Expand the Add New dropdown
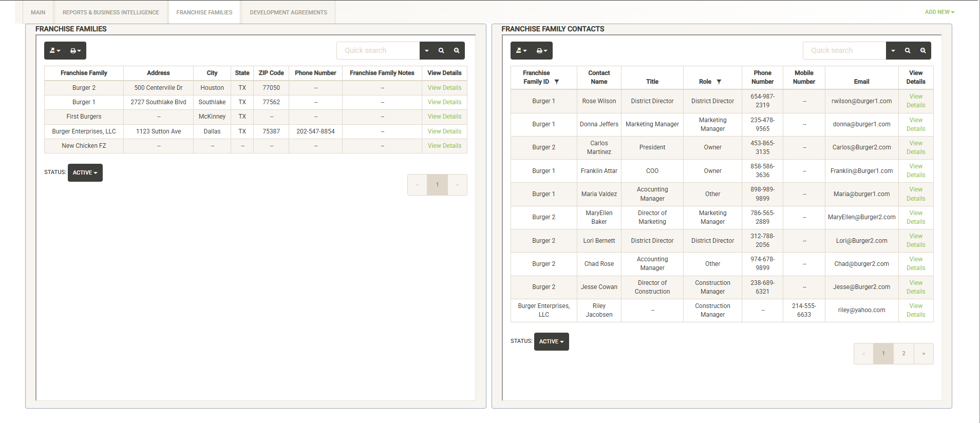Viewport: 980px width, 423px height. click(x=939, y=12)
